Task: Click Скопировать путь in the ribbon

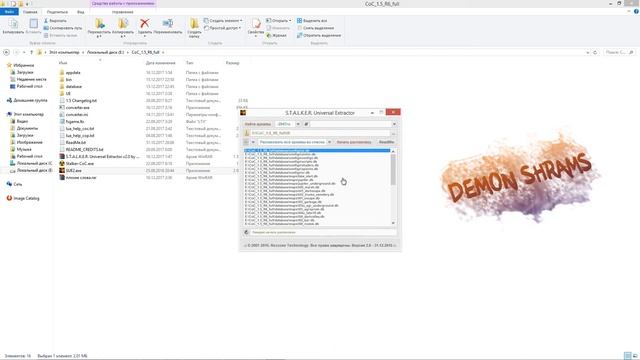Action: coord(63,28)
